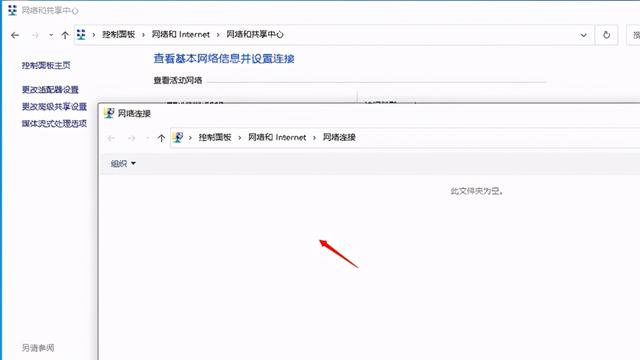Screen dimensions: 640x360
Task: Go up one level in 网络连接 window
Action: 161,138
